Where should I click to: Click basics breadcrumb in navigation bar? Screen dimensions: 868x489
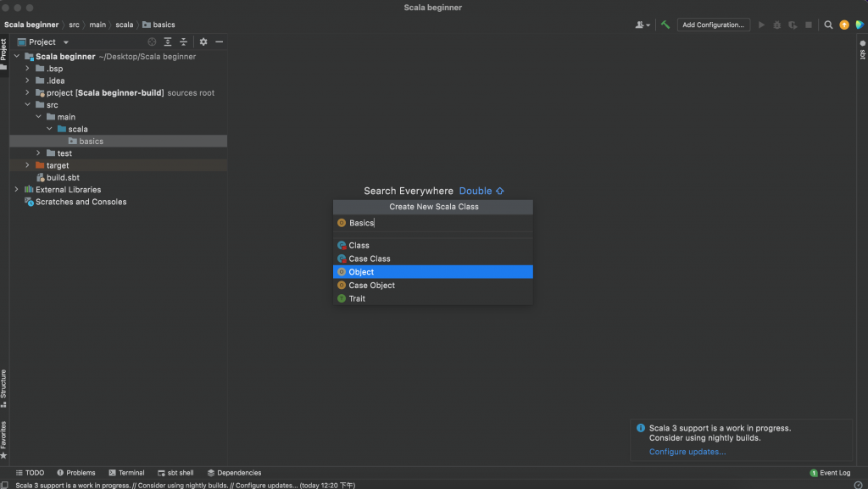click(159, 25)
